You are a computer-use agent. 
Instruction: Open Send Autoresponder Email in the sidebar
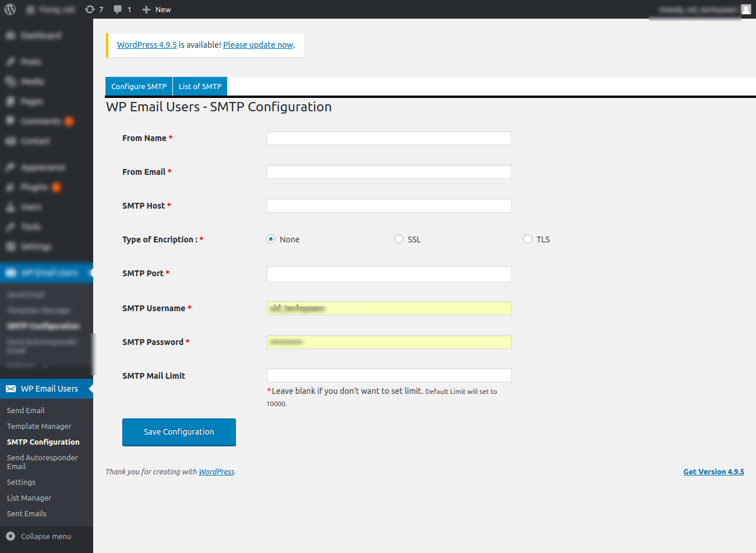point(43,462)
